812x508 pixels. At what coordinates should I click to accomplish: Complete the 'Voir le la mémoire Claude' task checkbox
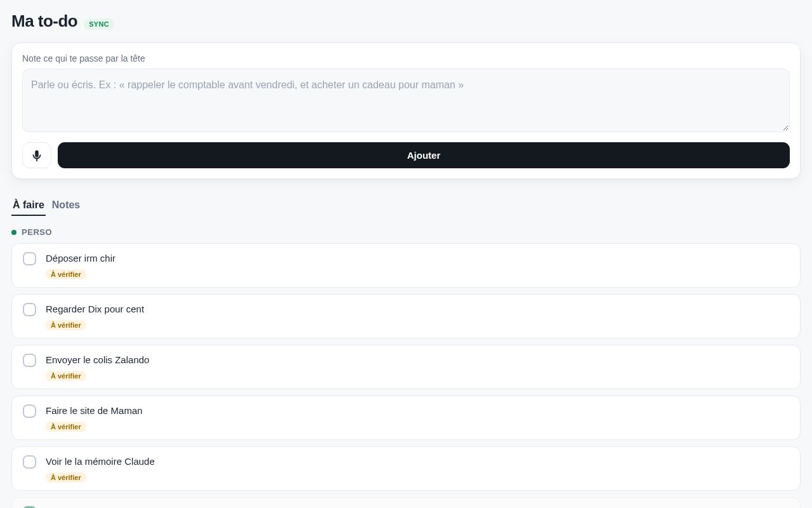(x=29, y=462)
